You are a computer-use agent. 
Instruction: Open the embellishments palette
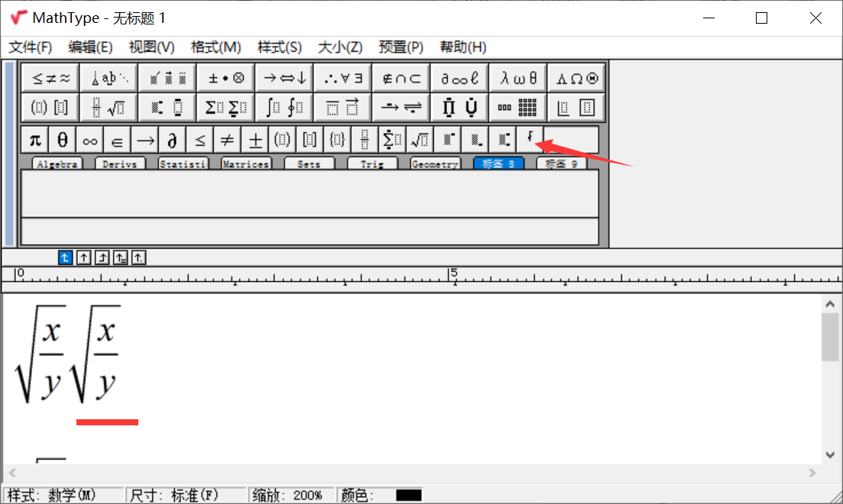click(167, 79)
